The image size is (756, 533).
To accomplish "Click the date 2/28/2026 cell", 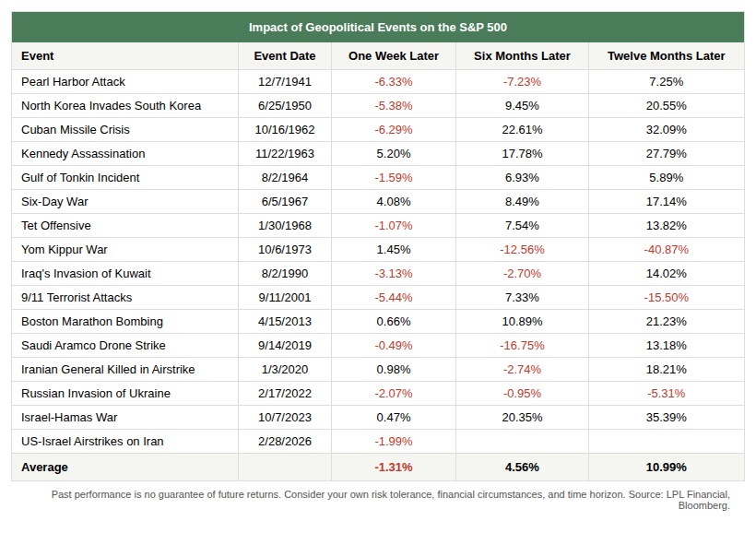I will (284, 442).
